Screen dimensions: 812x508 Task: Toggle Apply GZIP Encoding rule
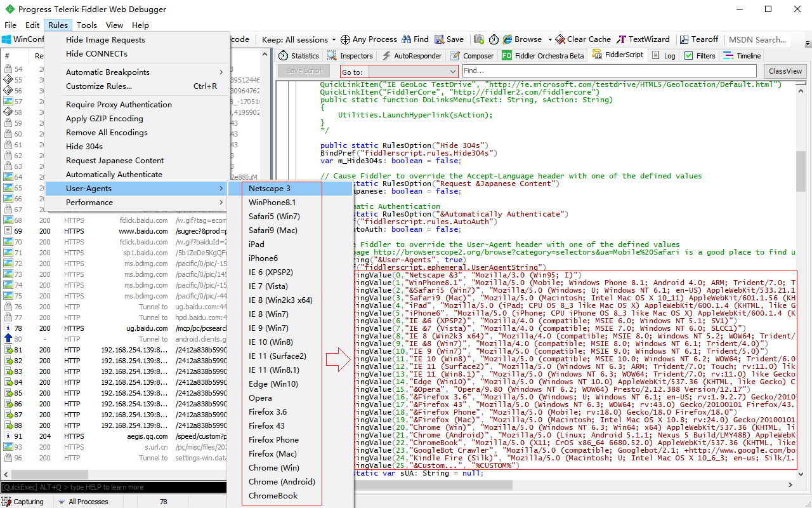[x=136, y=119]
